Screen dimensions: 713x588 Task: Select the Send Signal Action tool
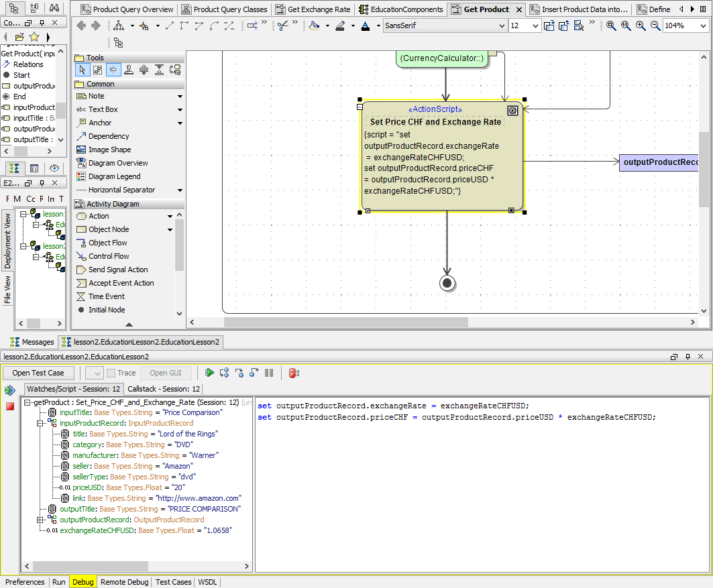click(x=117, y=270)
